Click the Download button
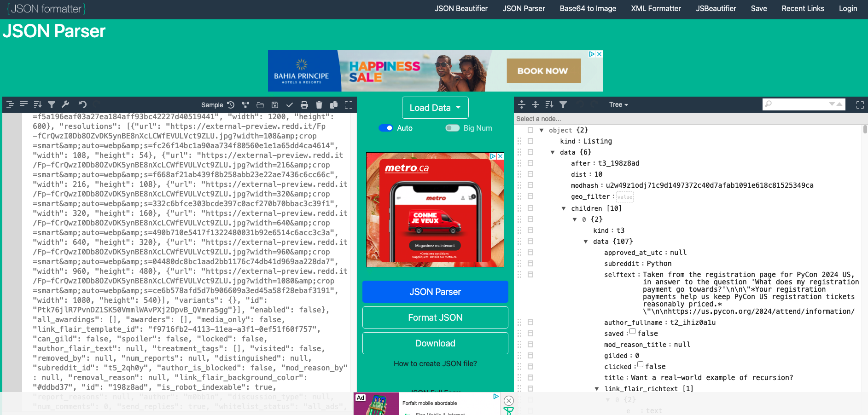 (435, 343)
